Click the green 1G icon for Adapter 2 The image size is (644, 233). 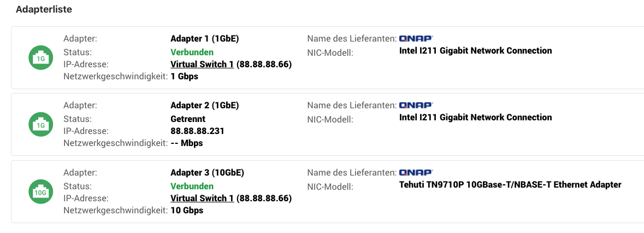click(40, 125)
